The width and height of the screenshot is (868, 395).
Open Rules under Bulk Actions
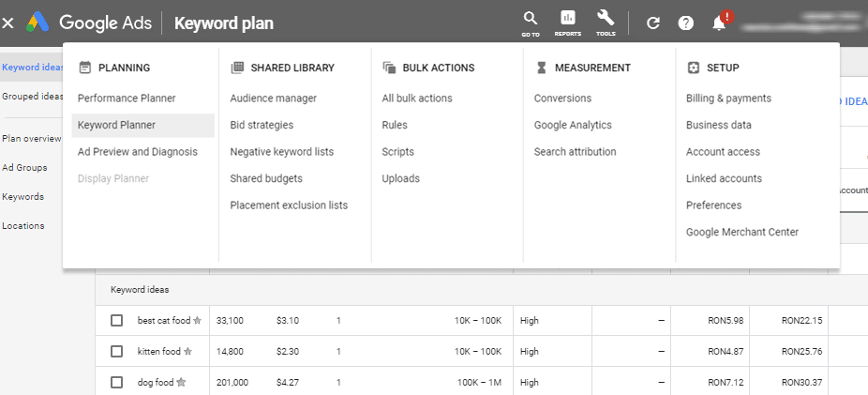(395, 125)
